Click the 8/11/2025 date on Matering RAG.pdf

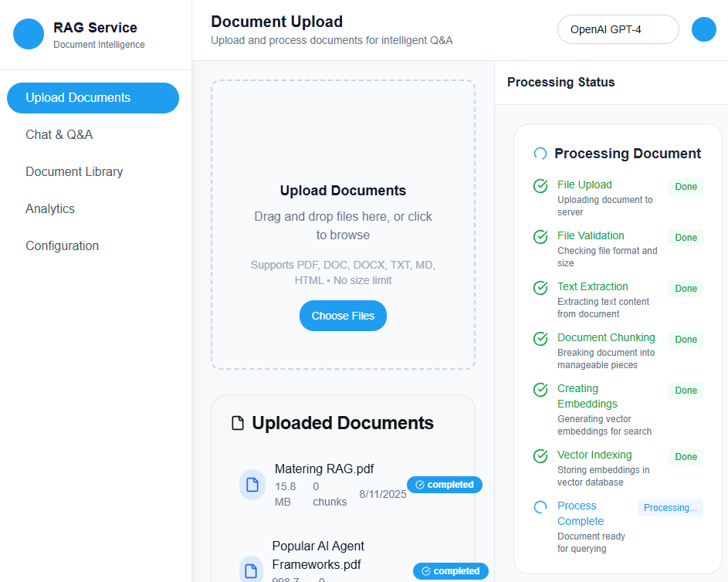383,494
